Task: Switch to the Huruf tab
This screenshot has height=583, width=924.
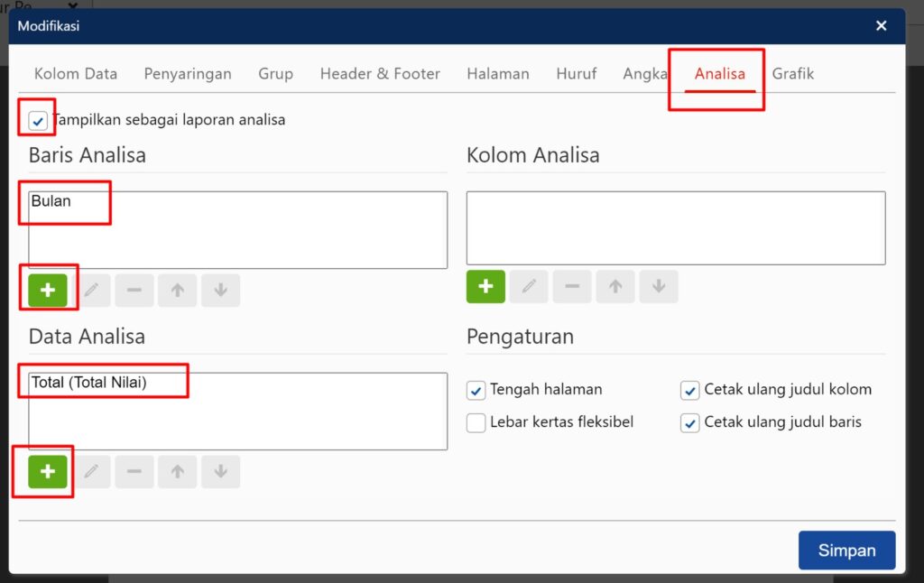Action: (577, 73)
